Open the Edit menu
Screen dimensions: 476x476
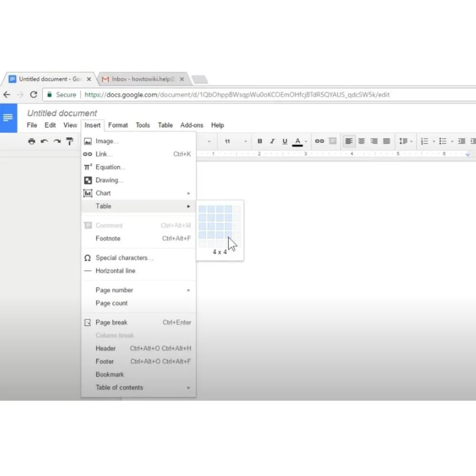[50, 125]
